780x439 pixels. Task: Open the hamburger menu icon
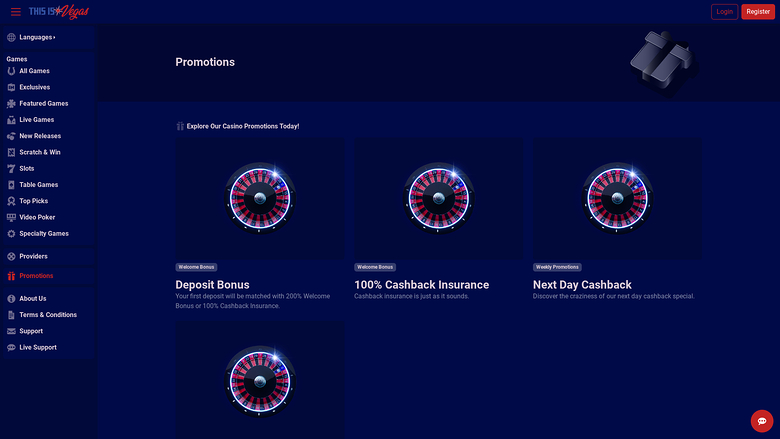click(x=15, y=12)
